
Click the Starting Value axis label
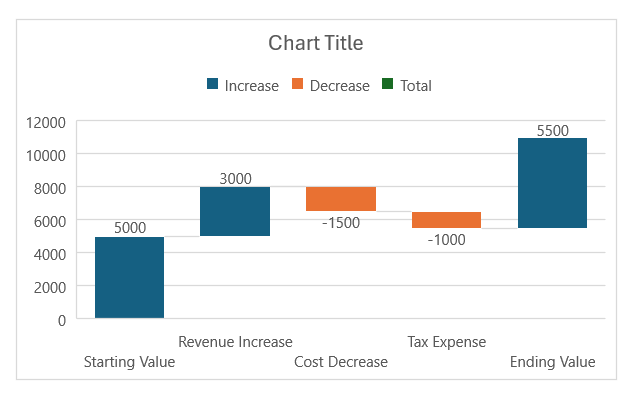tap(129, 362)
